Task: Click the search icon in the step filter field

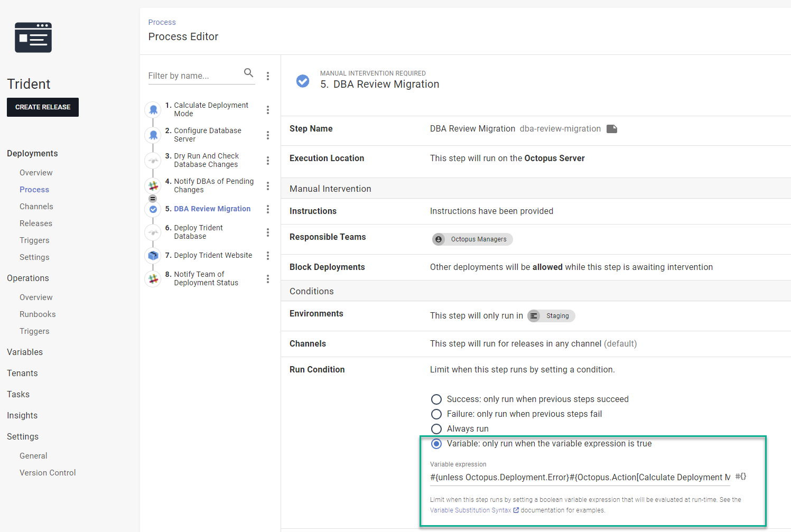Action: tap(248, 73)
